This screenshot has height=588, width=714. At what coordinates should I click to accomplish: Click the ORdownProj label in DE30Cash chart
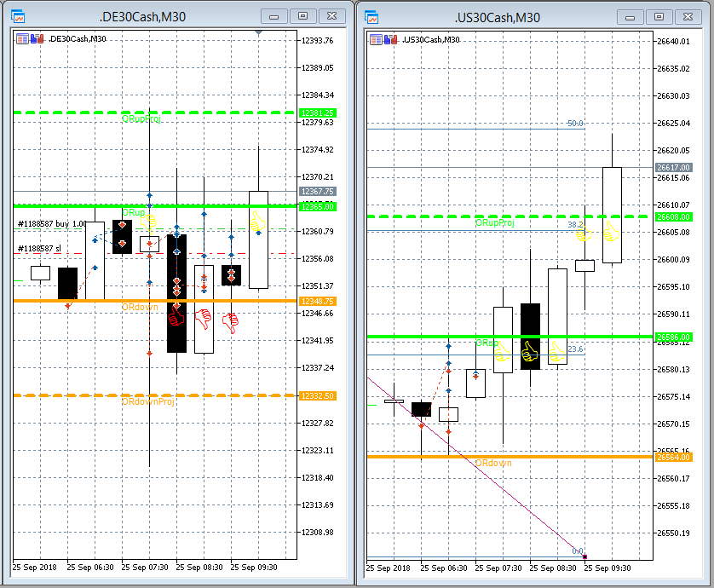coord(148,401)
